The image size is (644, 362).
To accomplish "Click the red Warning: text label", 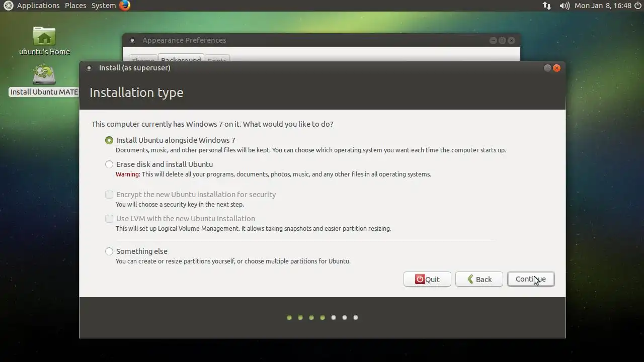I will (x=128, y=174).
